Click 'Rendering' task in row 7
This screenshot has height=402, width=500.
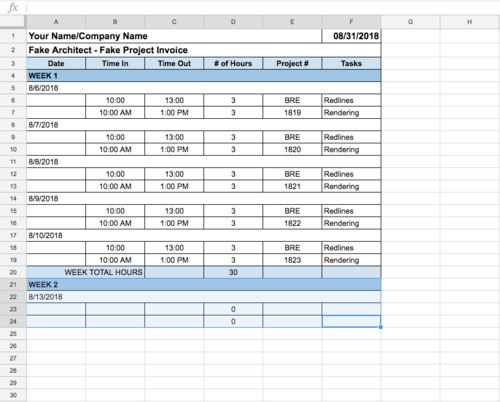click(x=351, y=113)
